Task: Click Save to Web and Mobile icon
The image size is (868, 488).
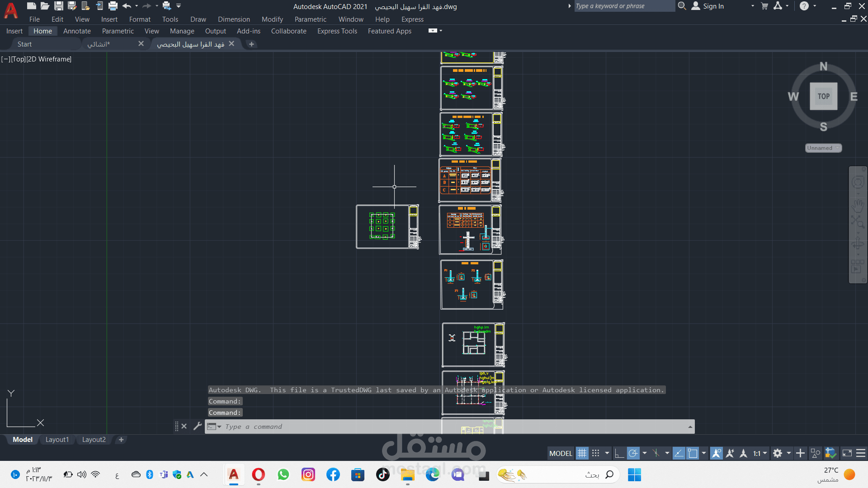Action: coord(99,6)
